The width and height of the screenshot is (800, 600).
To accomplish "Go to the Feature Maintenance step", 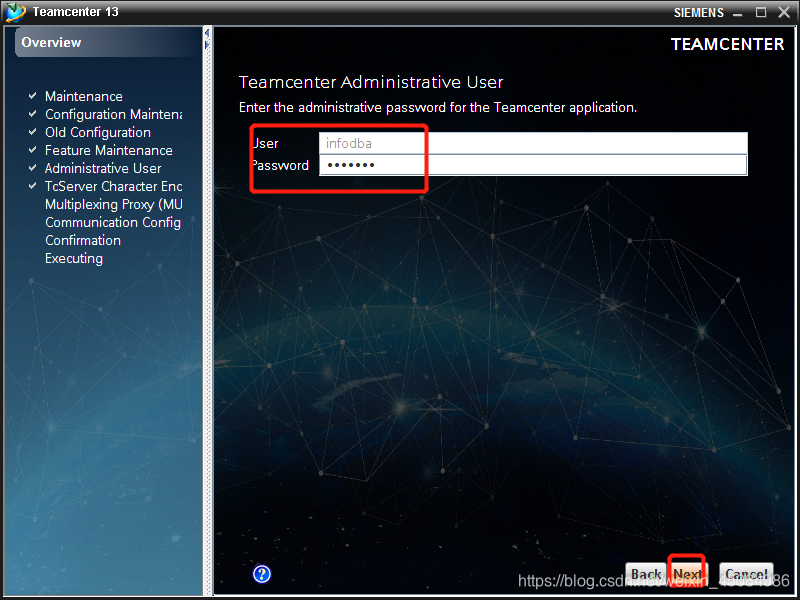I will coord(109,151).
